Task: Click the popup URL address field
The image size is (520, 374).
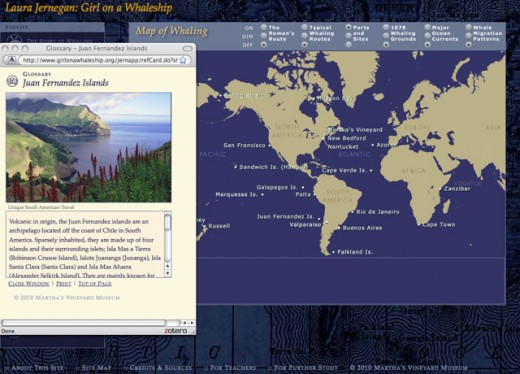Action: tap(99, 60)
